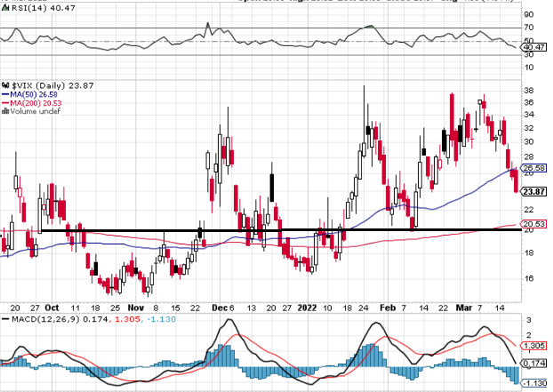Click the 90 level on RSI axis
The image size is (553, 392).
(529, 14)
